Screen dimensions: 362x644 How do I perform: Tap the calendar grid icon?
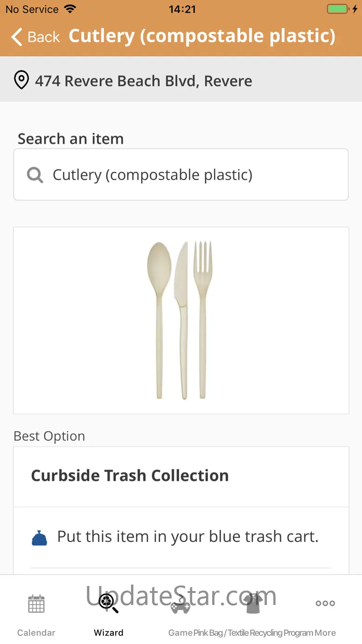tap(36, 604)
